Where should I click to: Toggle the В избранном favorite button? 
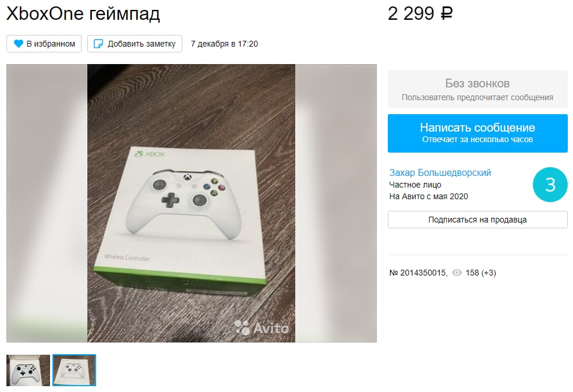click(x=44, y=44)
